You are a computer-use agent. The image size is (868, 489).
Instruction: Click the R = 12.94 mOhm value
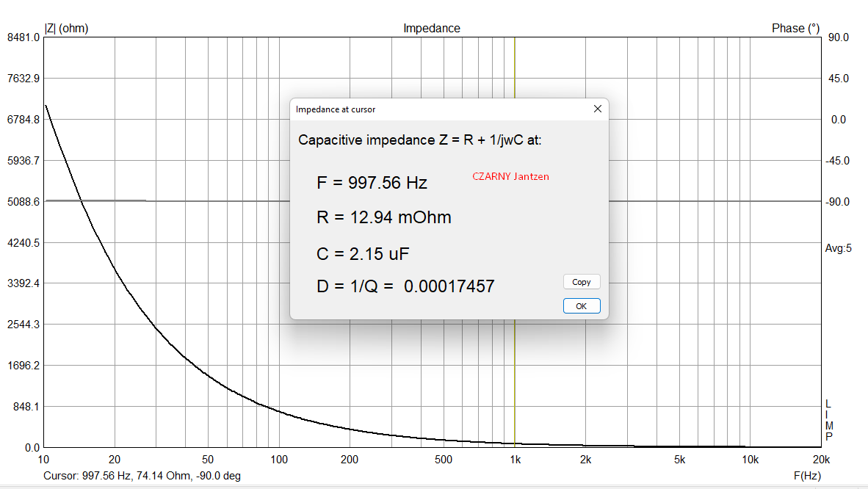click(x=384, y=217)
